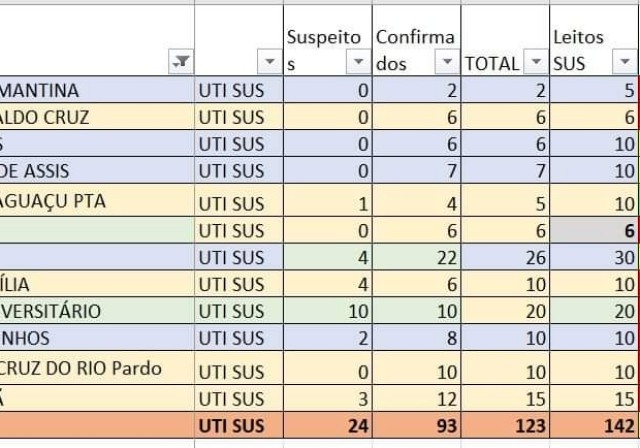This screenshot has height=448, width=640.
Task: Click the Suspeitos total cell showing 24
Action: pyautogui.click(x=328, y=426)
